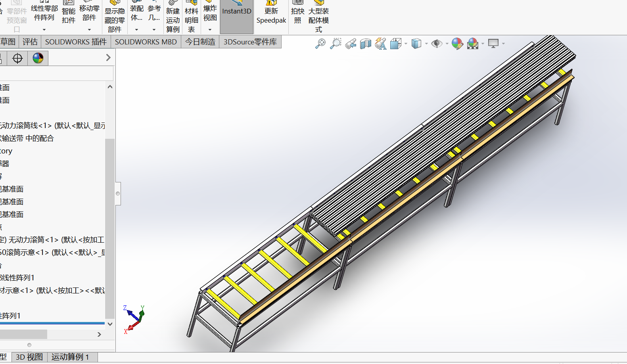Open the 线性零部件阵列 dropdown arrow
This screenshot has height=364, width=627.
tap(44, 30)
